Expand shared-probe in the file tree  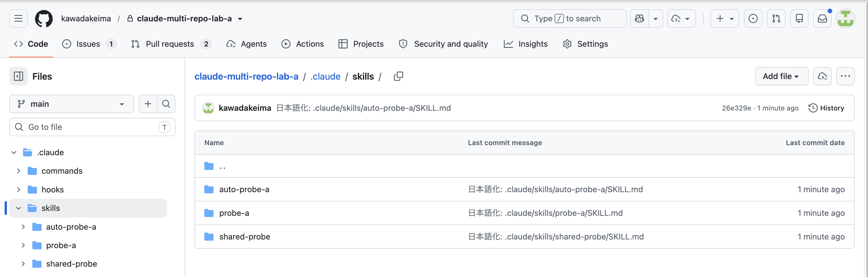pos(23,264)
